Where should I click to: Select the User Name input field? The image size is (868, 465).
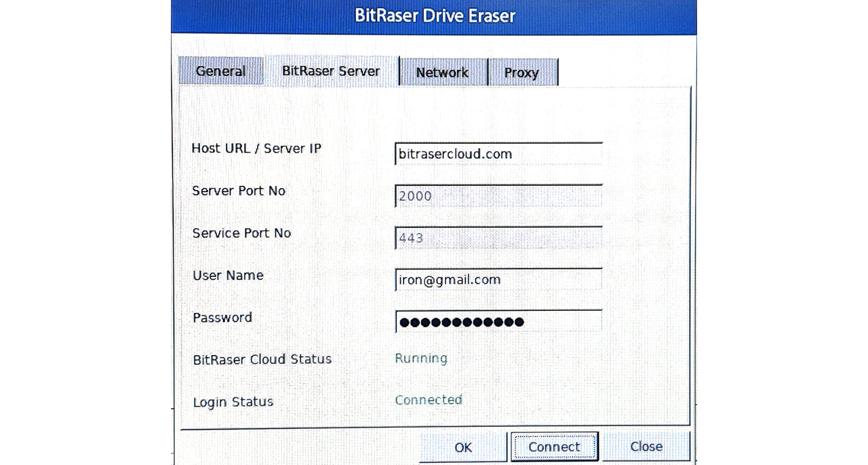coord(498,280)
